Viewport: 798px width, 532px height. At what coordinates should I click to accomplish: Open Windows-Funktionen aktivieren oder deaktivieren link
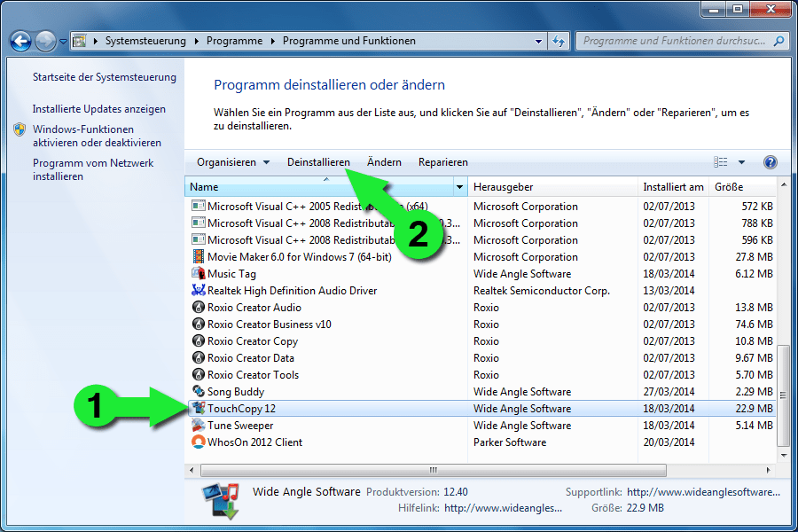pos(97,136)
